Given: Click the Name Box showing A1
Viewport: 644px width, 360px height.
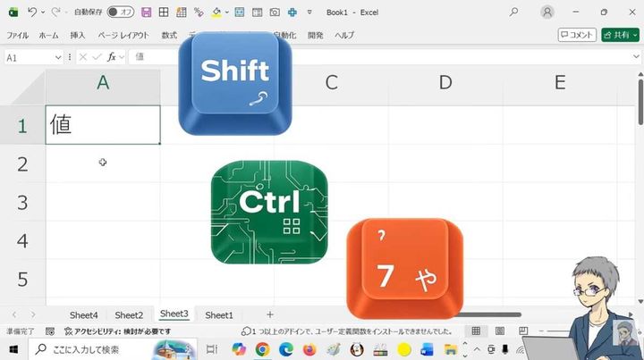Looking at the screenshot, I should (29, 57).
